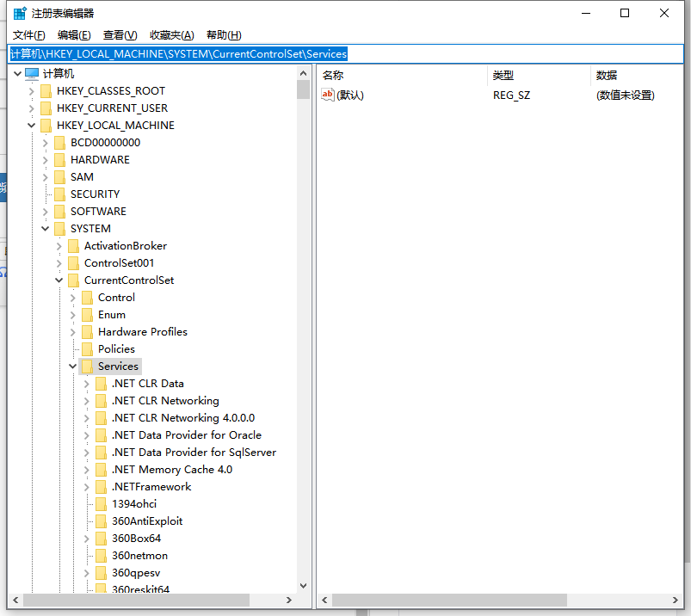Viewport: 691px width, 616px height.
Task: Click tree pane scroll up arrow
Action: (303, 73)
